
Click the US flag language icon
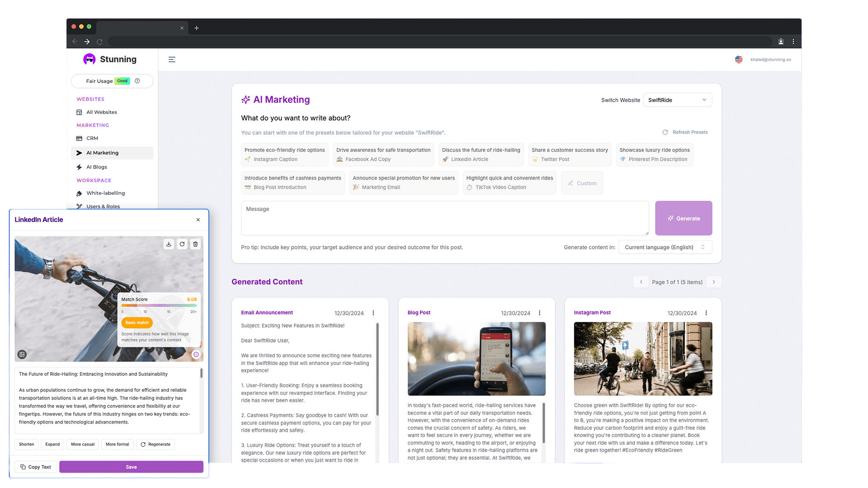point(739,59)
